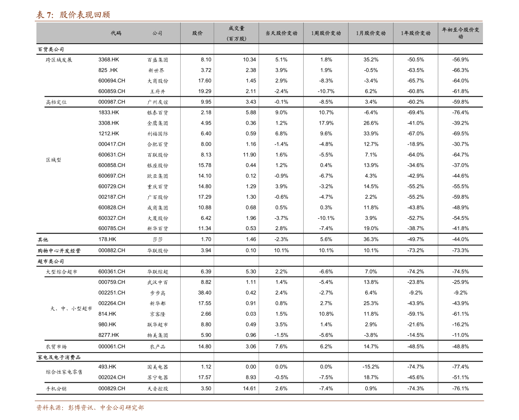Click company name 重庆百货

click(x=157, y=187)
